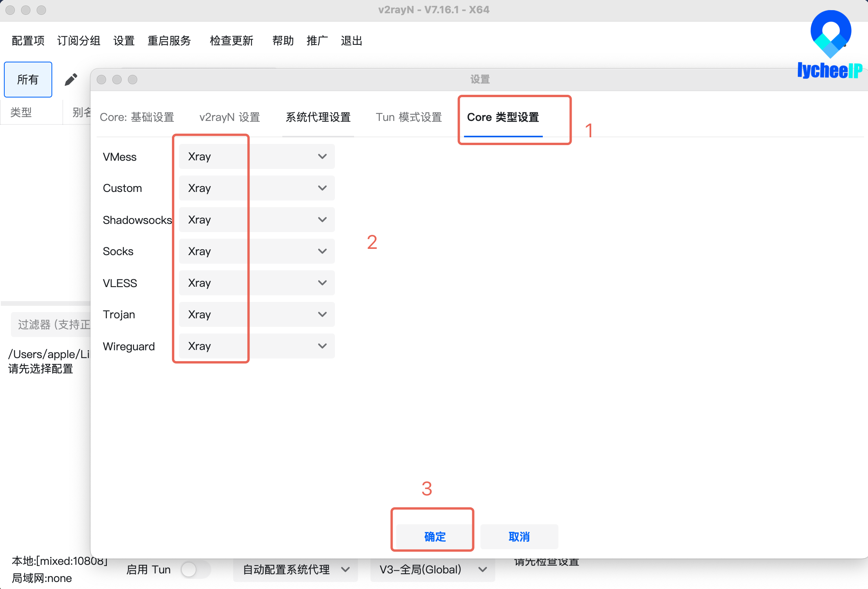The image size is (868, 589).
Task: Click the pencil edit icon
Action: click(x=71, y=79)
